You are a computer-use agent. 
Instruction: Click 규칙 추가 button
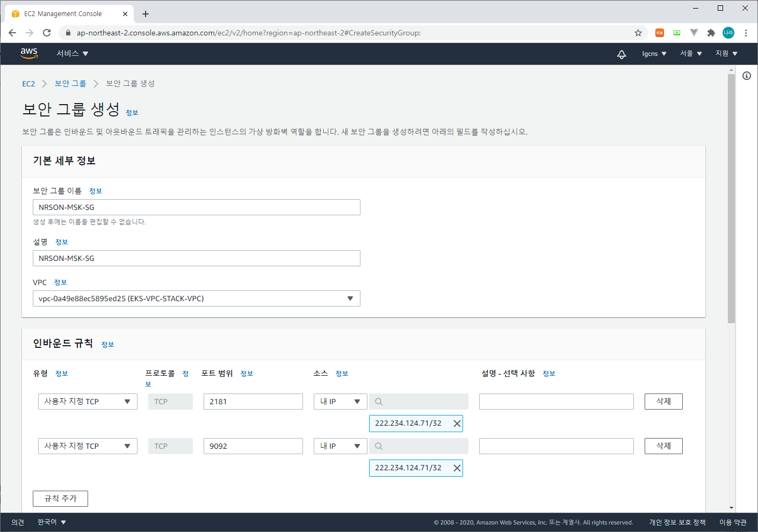(x=60, y=499)
